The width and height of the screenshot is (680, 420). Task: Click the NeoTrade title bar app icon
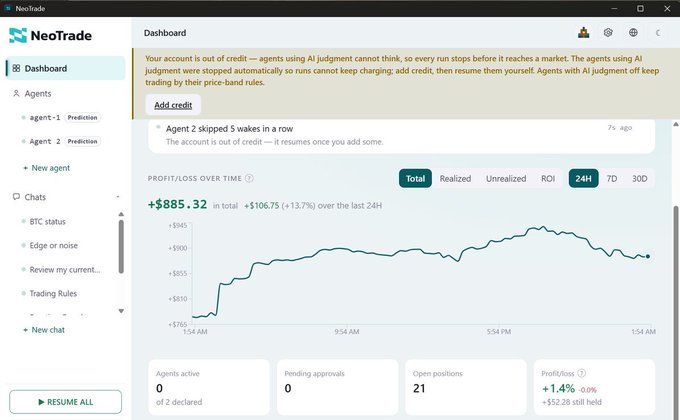pos(7,8)
